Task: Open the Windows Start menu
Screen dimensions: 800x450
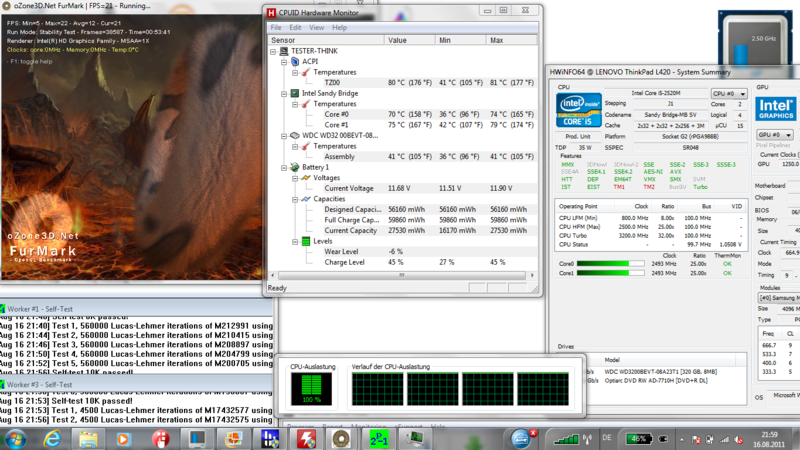Action: pyautogui.click(x=14, y=438)
